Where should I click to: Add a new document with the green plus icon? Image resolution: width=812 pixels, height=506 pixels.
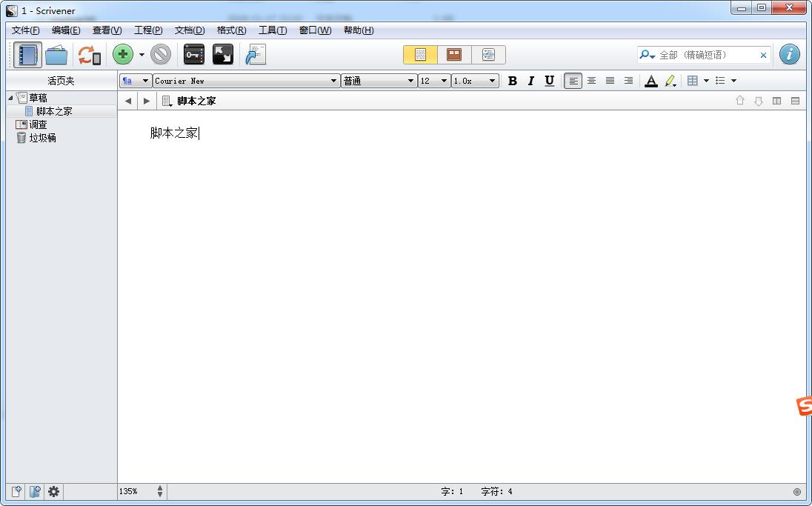pyautogui.click(x=122, y=54)
